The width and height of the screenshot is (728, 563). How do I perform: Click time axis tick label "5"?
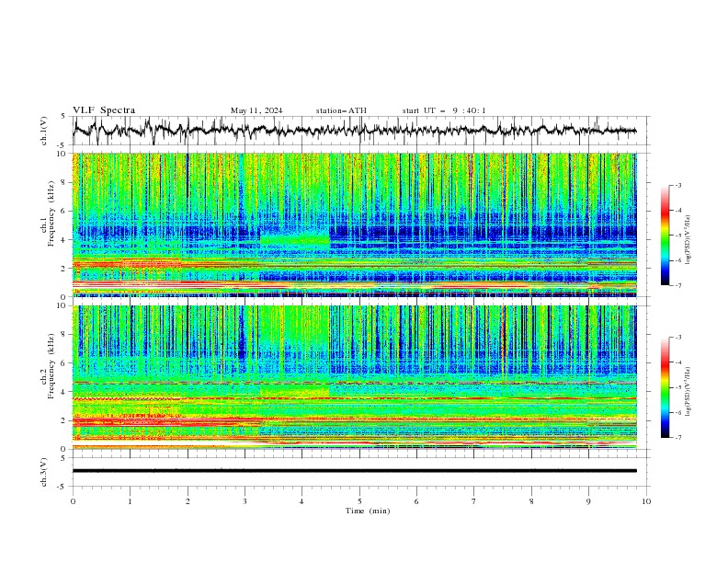click(x=359, y=501)
